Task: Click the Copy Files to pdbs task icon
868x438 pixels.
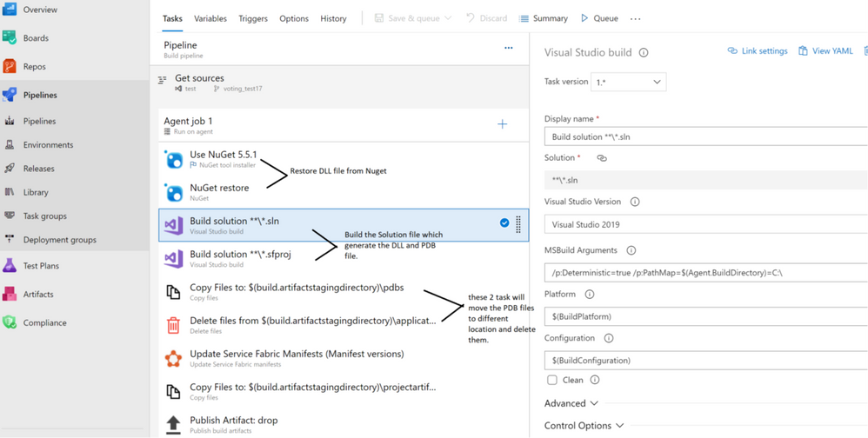Action: click(x=173, y=292)
